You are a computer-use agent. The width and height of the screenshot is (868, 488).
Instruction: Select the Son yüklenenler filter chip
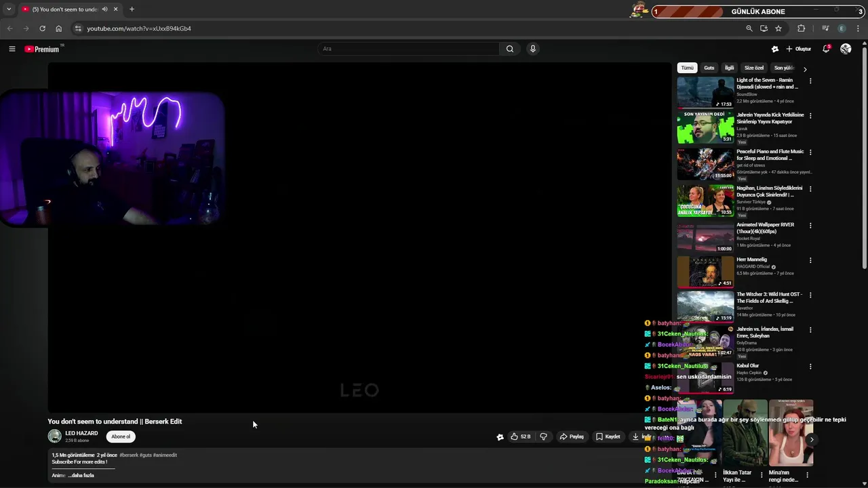tap(784, 68)
